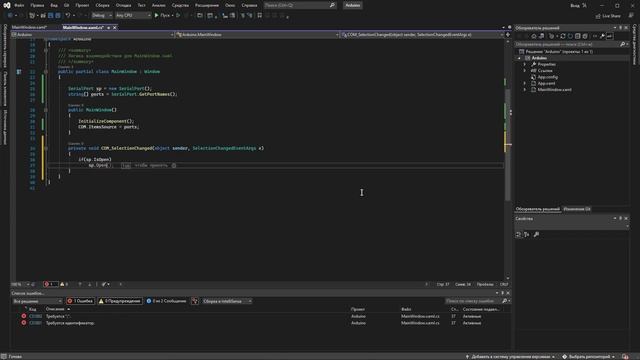Switch to Изменения Git tab
Viewport: 640px width, 360px height.
[x=577, y=209]
